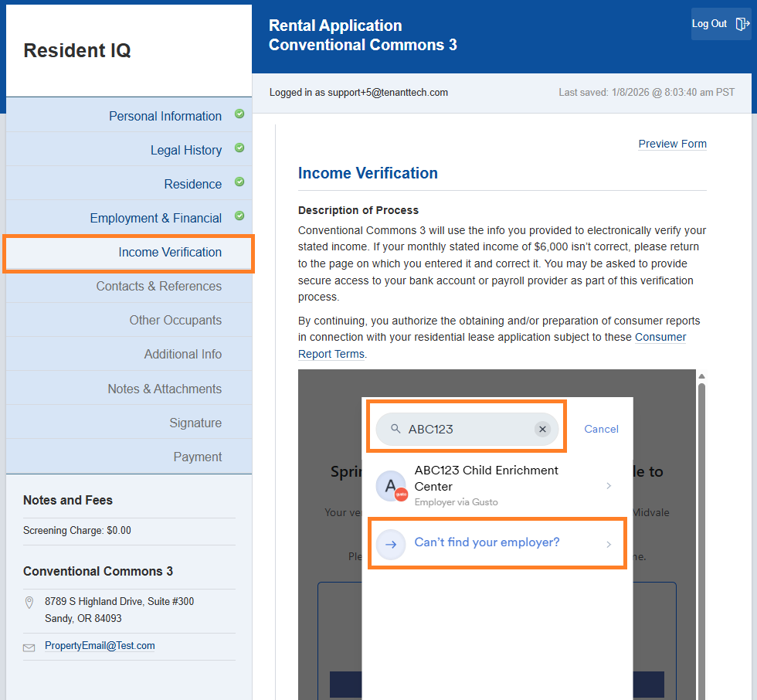Open Contacts & References section
Image resolution: width=757 pixels, height=700 pixels.
click(159, 287)
